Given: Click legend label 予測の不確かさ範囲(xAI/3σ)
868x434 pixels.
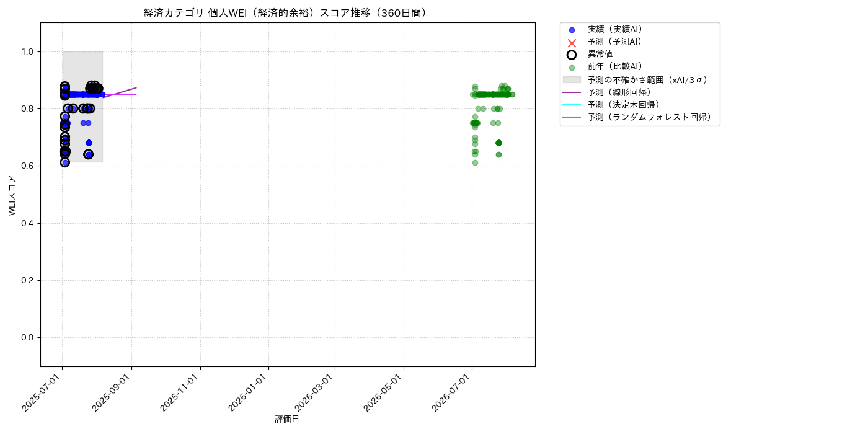Looking at the screenshot, I should (648, 79).
